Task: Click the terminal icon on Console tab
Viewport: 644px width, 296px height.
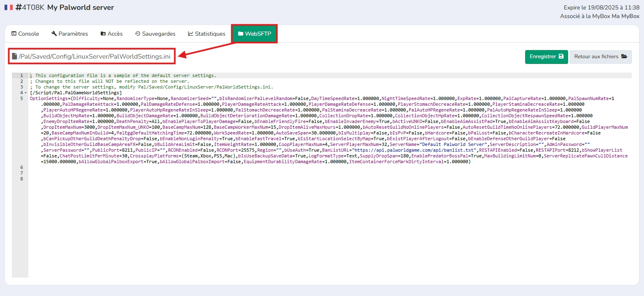Action: pos(14,34)
